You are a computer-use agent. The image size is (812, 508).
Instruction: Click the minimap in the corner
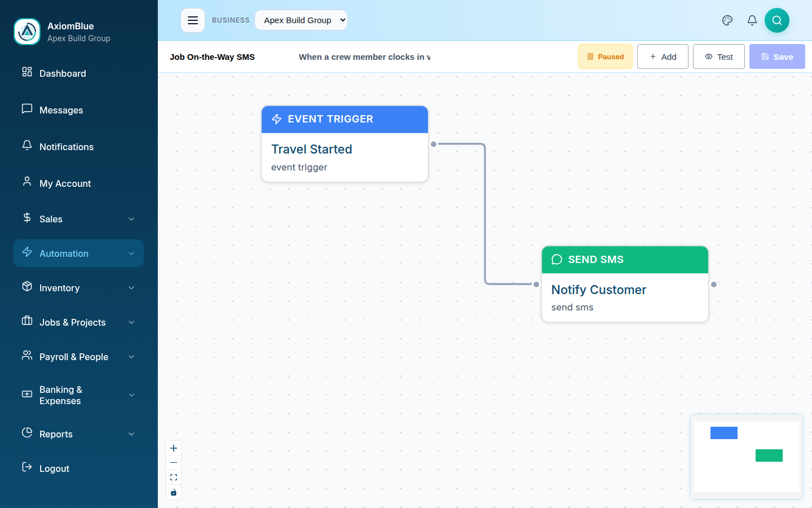tap(747, 457)
